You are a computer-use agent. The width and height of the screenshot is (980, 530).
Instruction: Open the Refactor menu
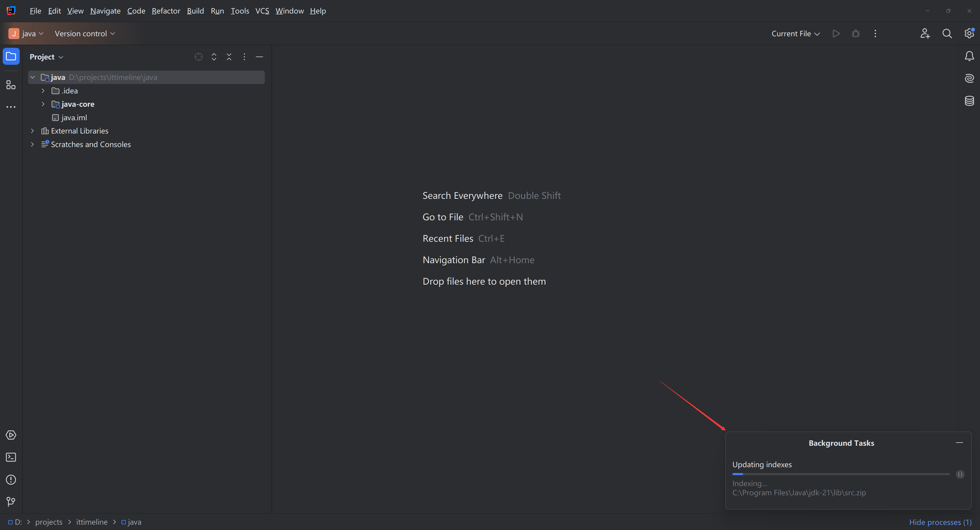click(x=166, y=11)
